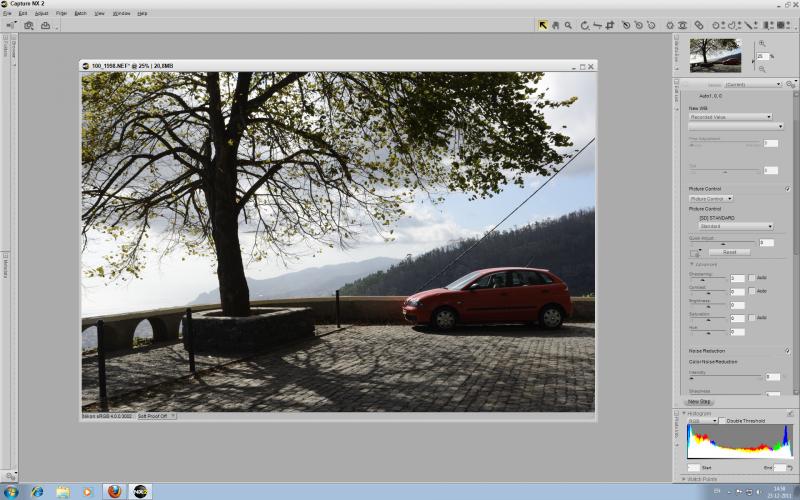
Task: Click the Rotate tool
Action: tap(585, 25)
